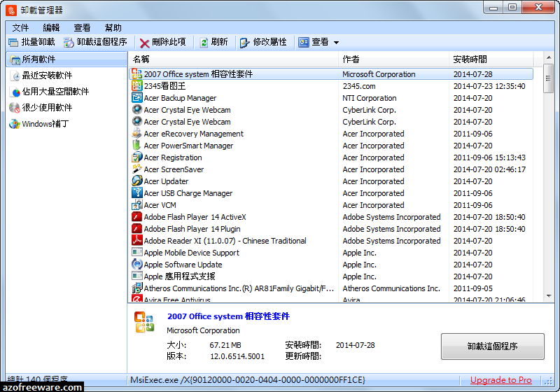
Task: Open the 幫助 menu
Action: point(113,28)
